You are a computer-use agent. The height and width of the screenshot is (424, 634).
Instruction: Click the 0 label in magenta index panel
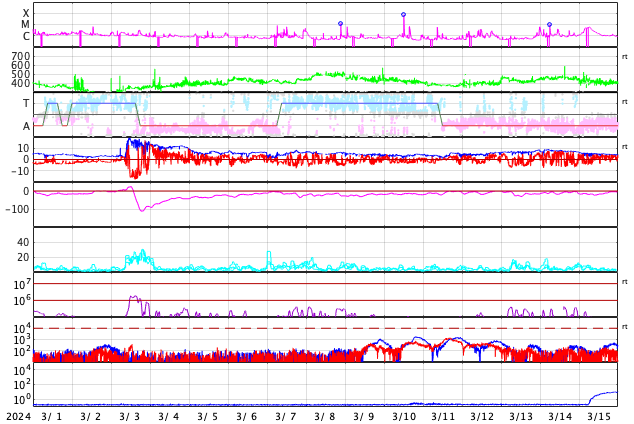(27, 191)
